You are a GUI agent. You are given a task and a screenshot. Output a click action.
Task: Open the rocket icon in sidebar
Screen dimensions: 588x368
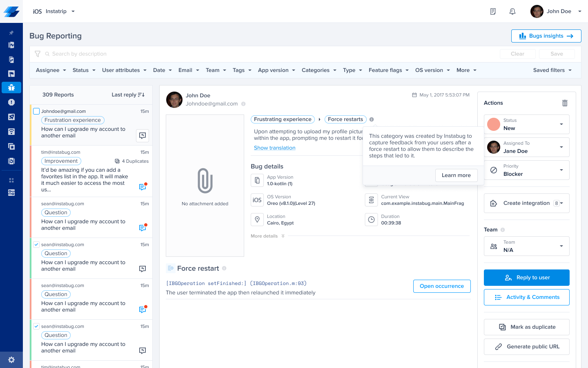tap(11, 117)
